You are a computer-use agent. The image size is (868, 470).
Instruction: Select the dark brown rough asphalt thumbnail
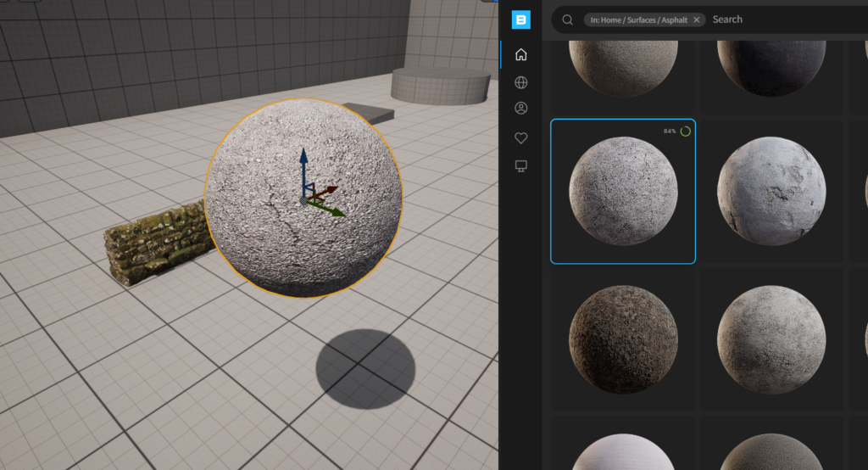(623, 339)
